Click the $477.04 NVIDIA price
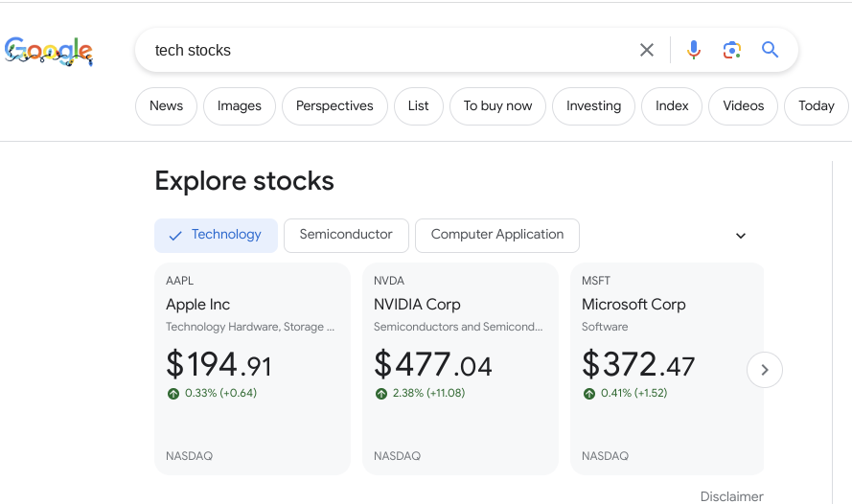Image resolution: width=852 pixels, height=504 pixels. tap(433, 364)
